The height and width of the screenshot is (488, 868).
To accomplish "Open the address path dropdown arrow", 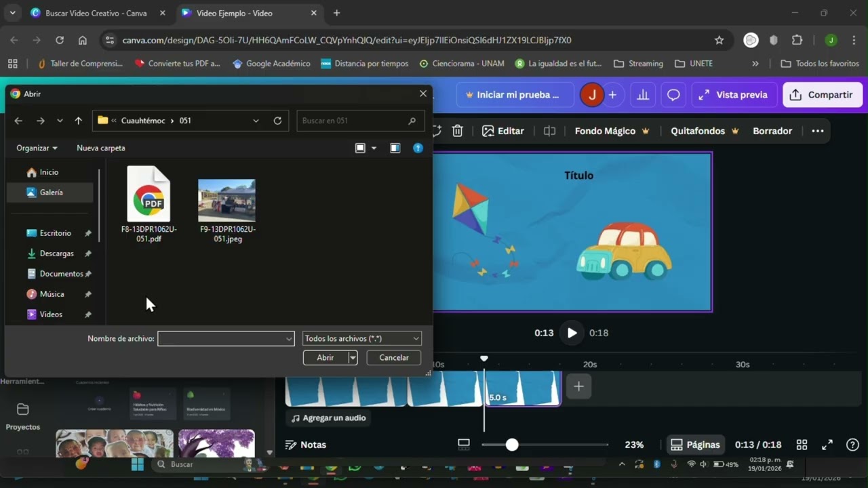I will (256, 121).
